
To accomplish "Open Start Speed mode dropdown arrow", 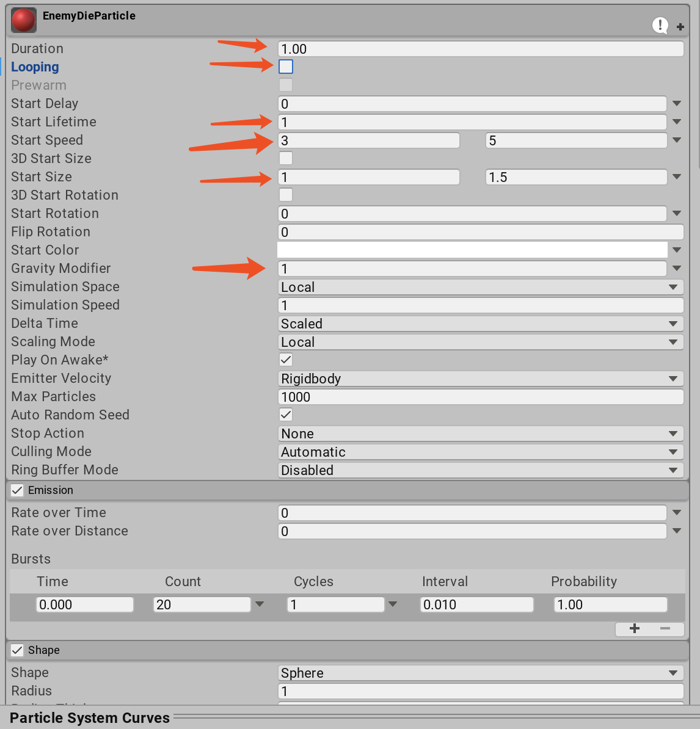I will click(677, 140).
